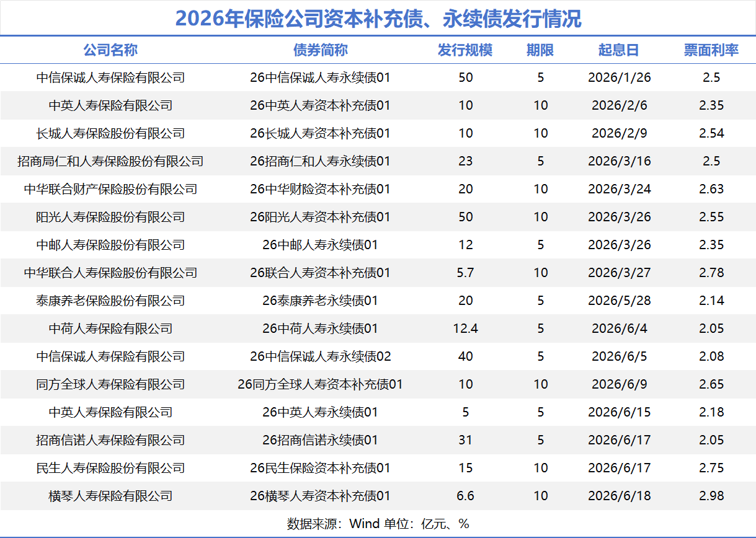Viewport: 756px width, 538px height.
Task: Click the start date 2026/6/4
Action: pyautogui.click(x=619, y=329)
